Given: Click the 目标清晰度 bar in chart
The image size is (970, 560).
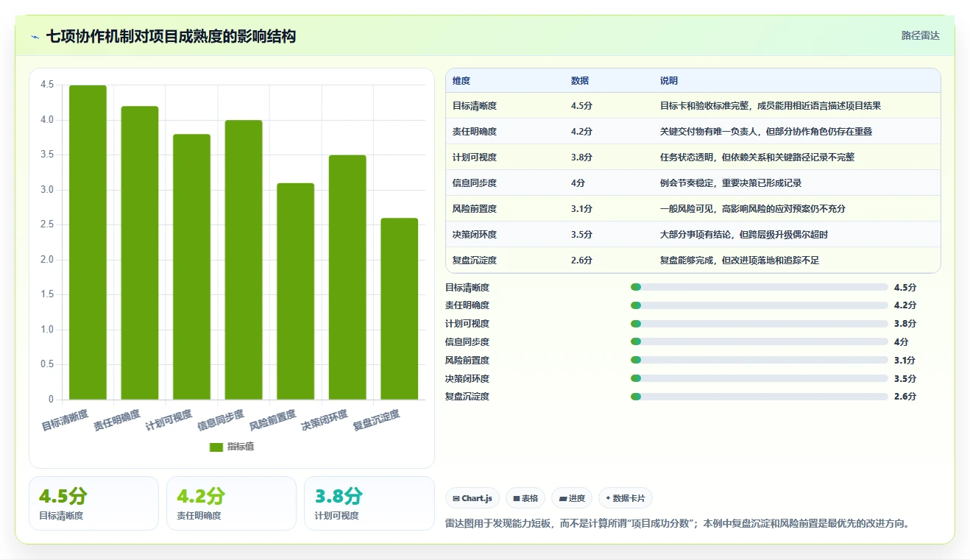Looking at the screenshot, I should pyautogui.click(x=88, y=242).
